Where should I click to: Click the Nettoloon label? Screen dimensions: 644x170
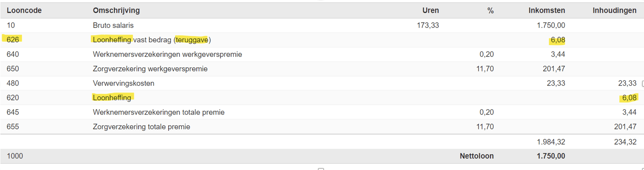(x=476, y=156)
